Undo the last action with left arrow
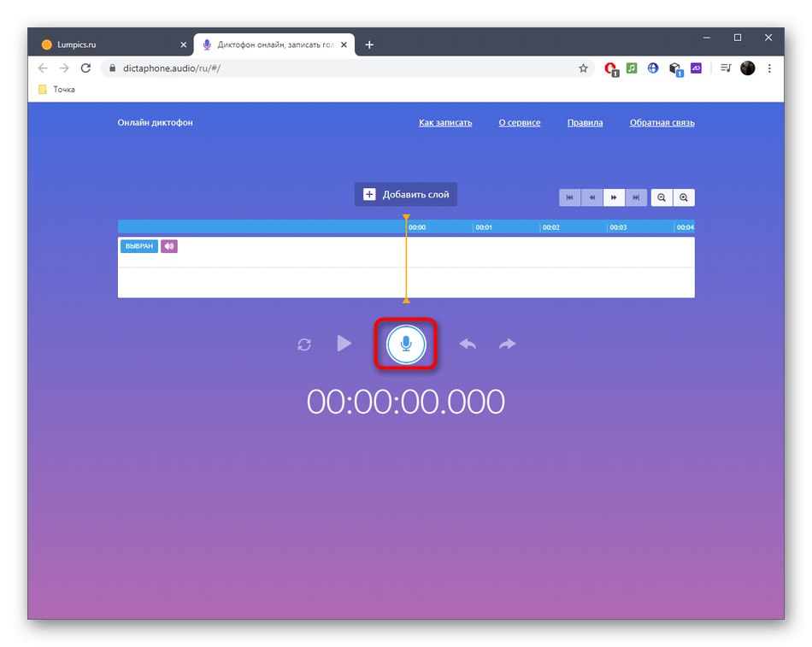Viewport: 812px width, 647px height. 468,344
